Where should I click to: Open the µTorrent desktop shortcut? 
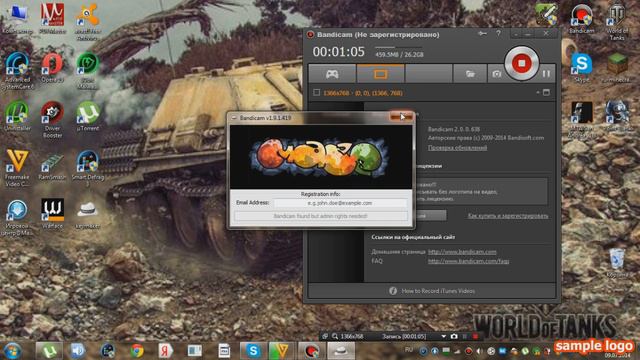coord(87,116)
